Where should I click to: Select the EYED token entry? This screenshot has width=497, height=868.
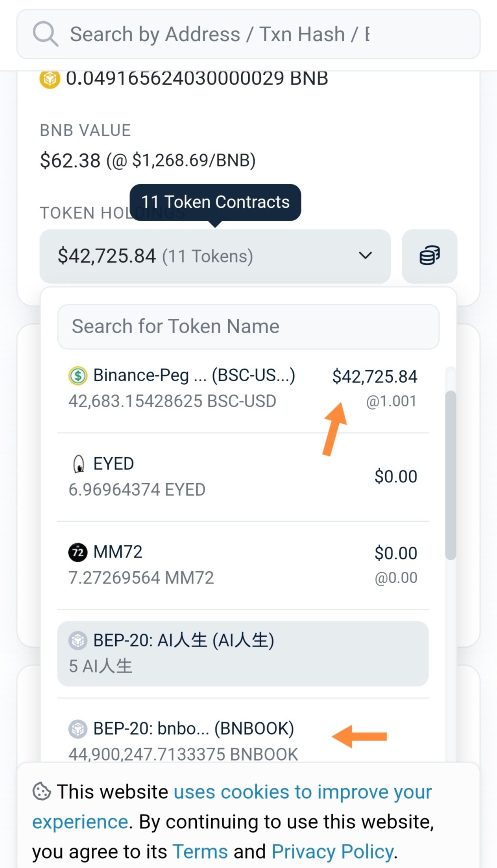tap(242, 477)
